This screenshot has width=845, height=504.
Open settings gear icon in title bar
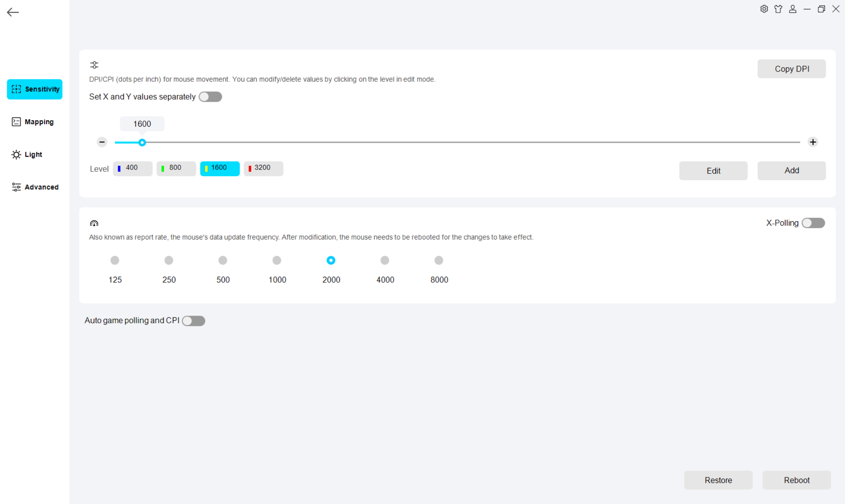click(764, 9)
